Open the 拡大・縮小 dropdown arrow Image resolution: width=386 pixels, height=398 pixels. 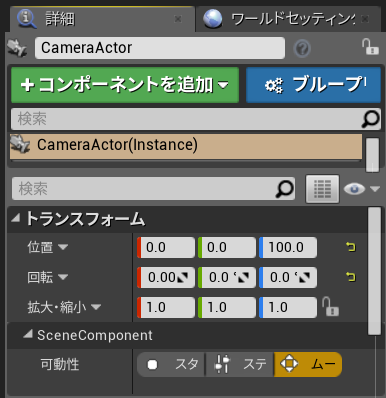click(x=96, y=307)
